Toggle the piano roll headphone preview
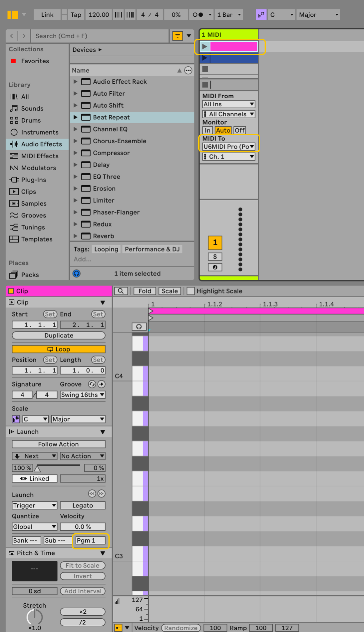The image size is (364, 632). tap(139, 327)
